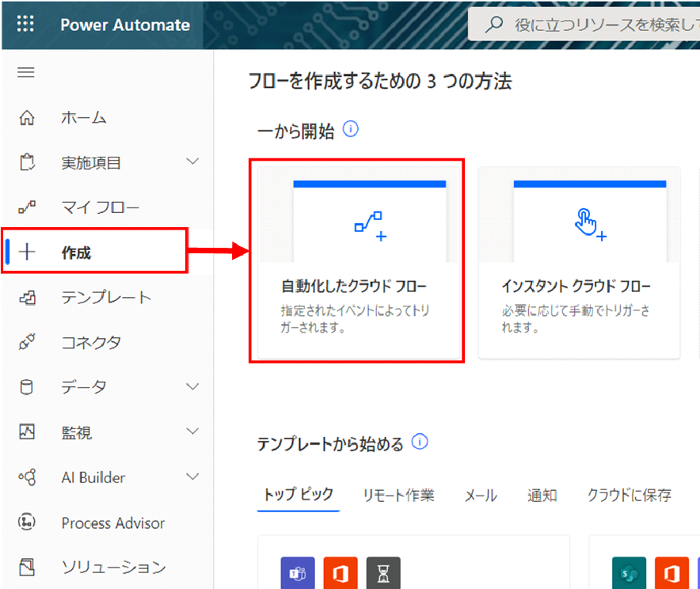Show info for テンプレートから始める
Screen dimensions: 700x589
point(420,442)
